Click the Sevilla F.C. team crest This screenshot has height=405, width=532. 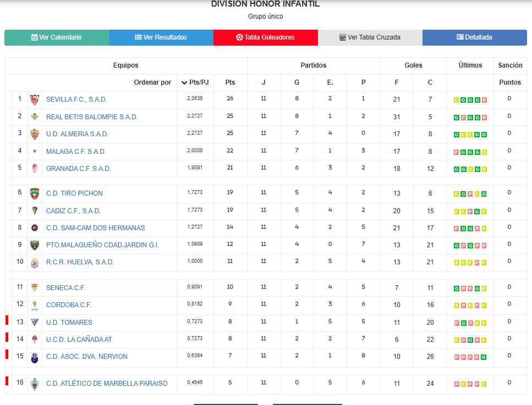(x=35, y=99)
